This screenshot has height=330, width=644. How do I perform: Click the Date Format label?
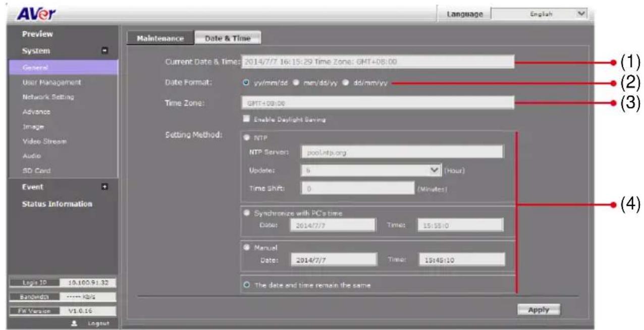coord(189,83)
